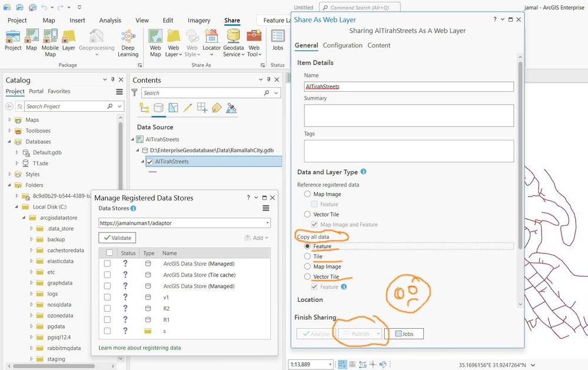Switch to Configuration tab in Share As Web Layer
This screenshot has height=370, width=588.
[343, 45]
